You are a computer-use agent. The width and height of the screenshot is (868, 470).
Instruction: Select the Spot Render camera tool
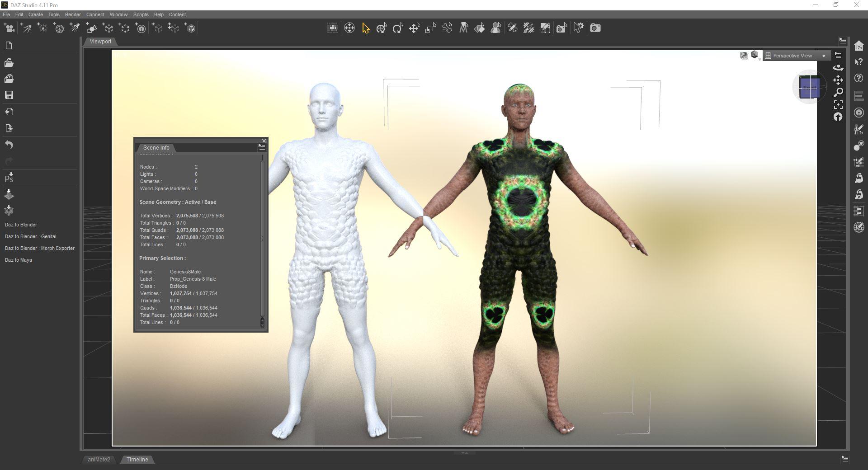561,28
